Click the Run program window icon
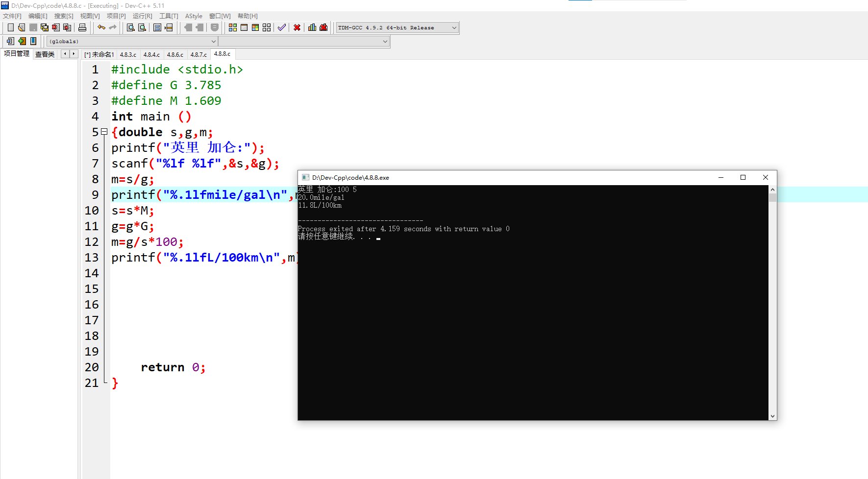The width and height of the screenshot is (868, 479). coord(244,27)
